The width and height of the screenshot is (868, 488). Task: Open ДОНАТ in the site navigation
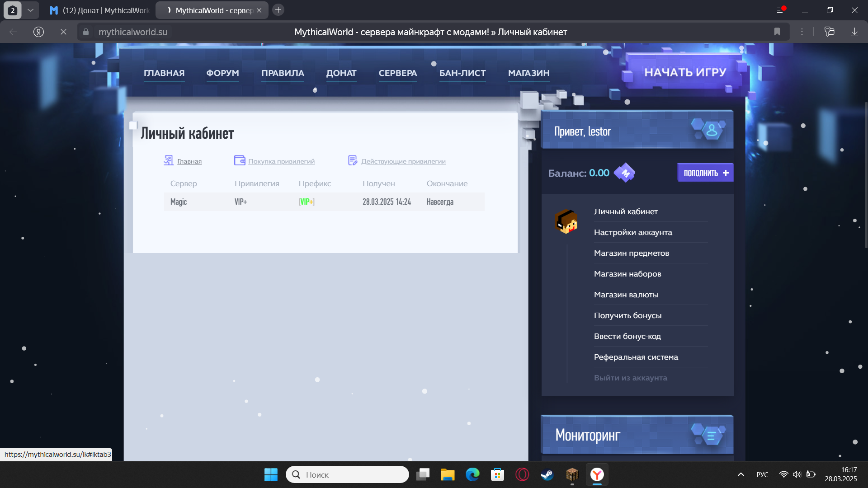point(341,73)
